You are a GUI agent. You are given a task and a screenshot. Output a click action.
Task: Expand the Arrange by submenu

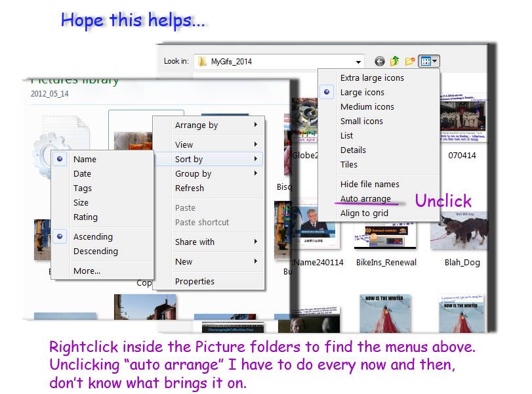pyautogui.click(x=209, y=125)
